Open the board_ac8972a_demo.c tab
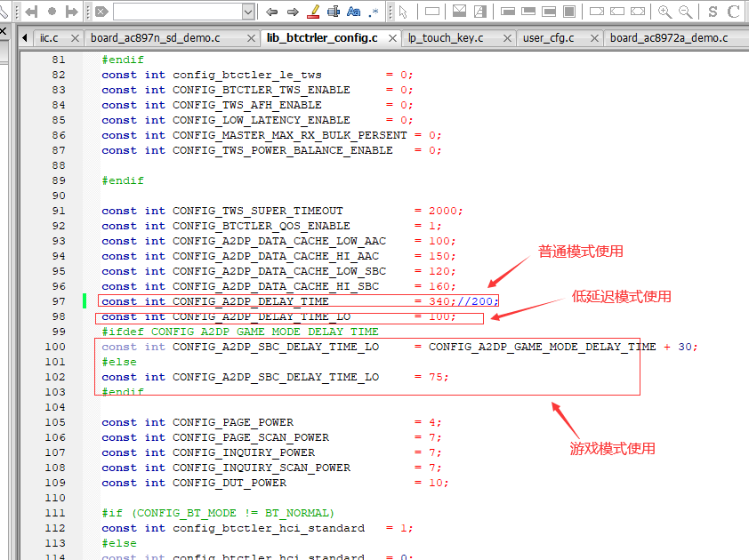 point(669,38)
